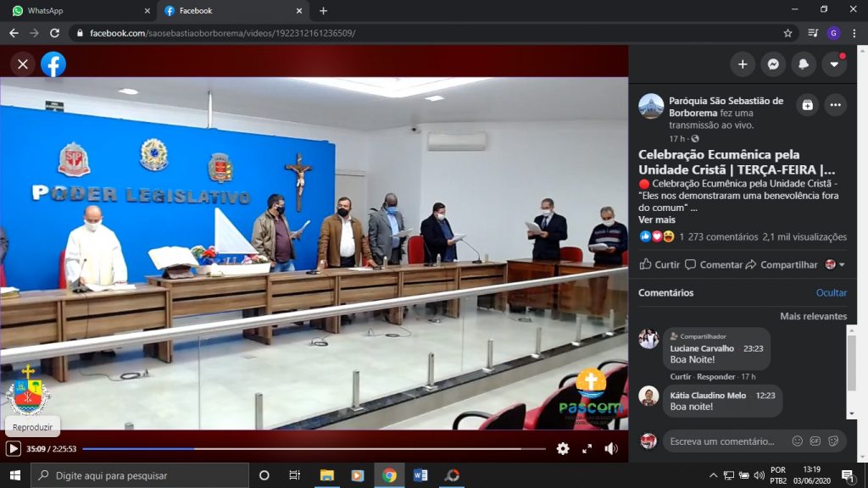Like Luciane Carvalho's comment

681,377
